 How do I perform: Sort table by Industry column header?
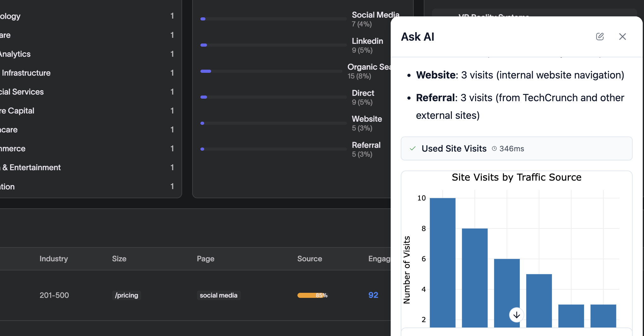click(54, 259)
